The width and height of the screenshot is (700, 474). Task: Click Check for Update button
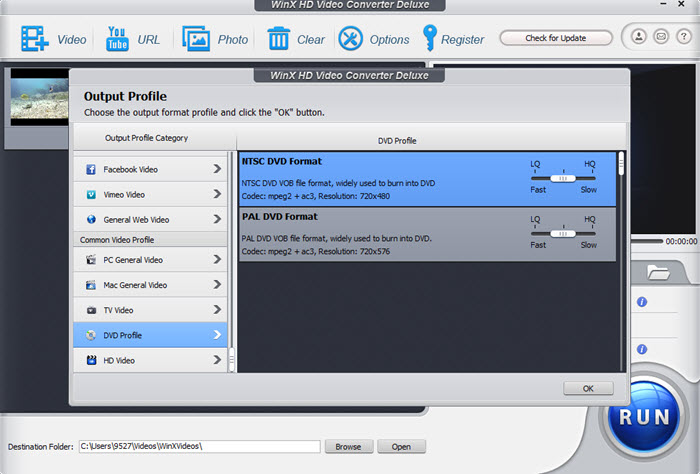[x=556, y=38]
